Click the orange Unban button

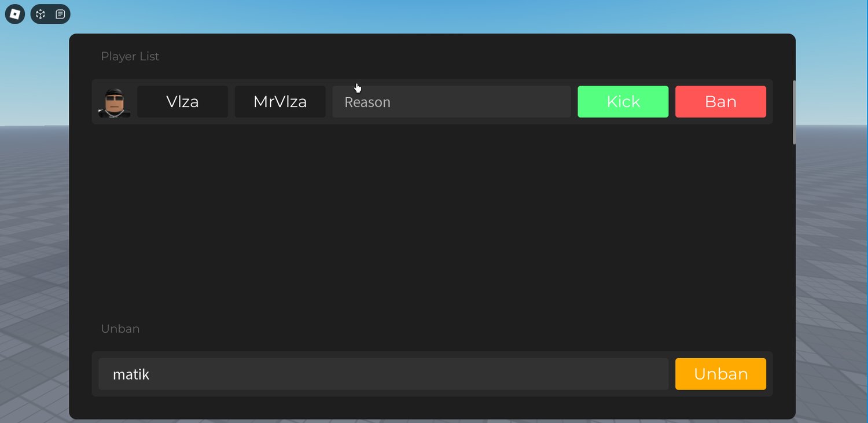720,374
